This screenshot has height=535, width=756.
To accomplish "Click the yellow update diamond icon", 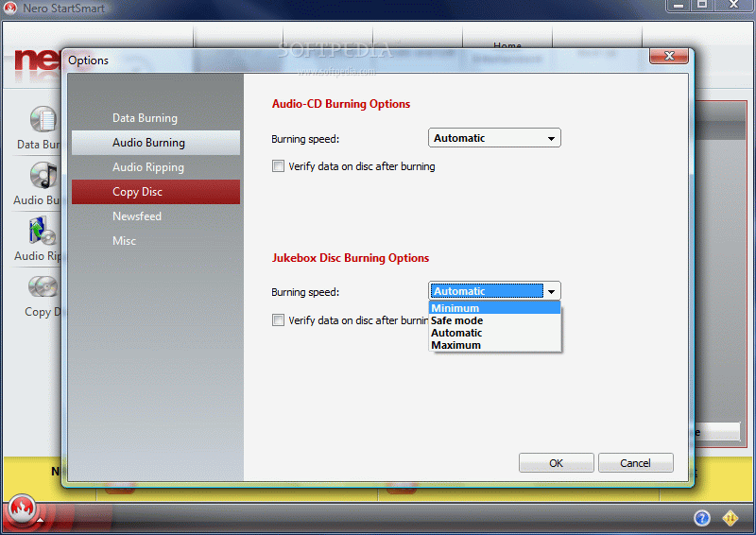I will tap(730, 518).
